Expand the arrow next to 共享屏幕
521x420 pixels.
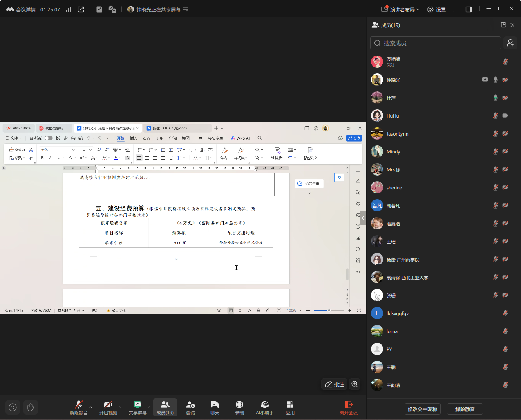click(x=149, y=407)
